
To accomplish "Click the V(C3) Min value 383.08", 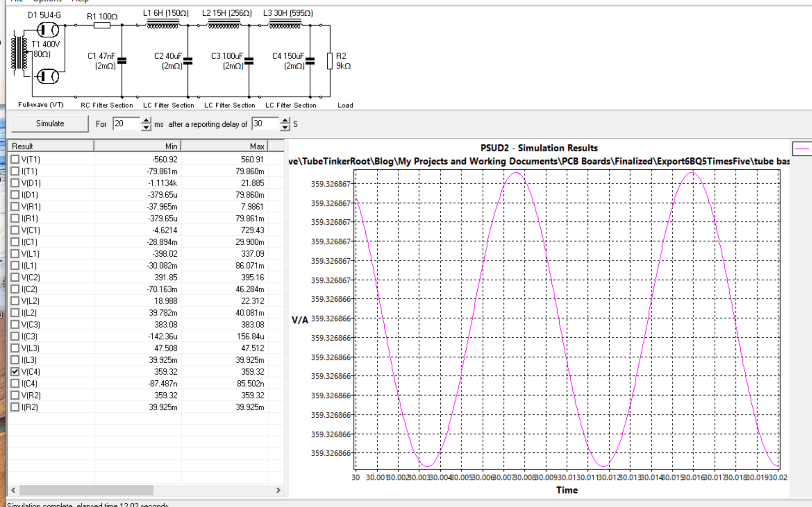I will pyautogui.click(x=166, y=324).
